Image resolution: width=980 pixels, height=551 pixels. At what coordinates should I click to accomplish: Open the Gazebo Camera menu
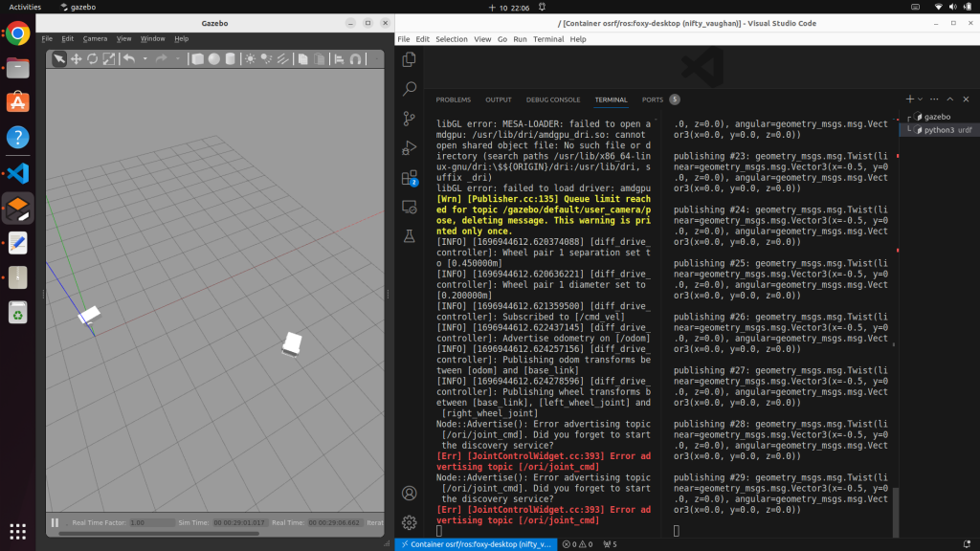(x=95, y=38)
